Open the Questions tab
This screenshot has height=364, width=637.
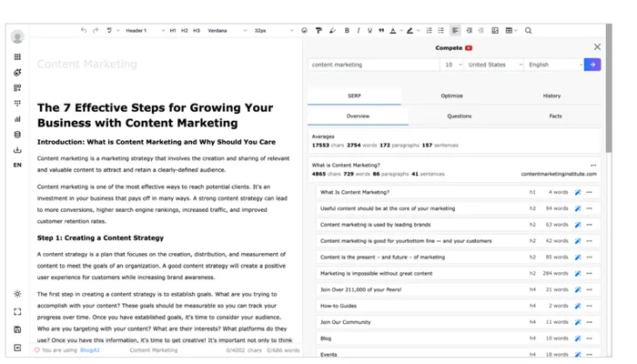click(459, 116)
